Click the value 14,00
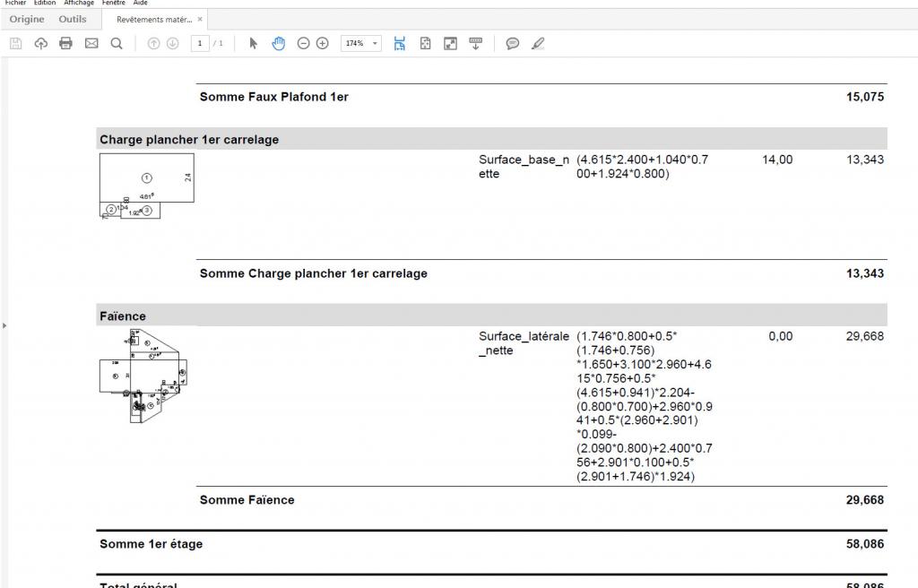The width and height of the screenshot is (918, 588). point(777,160)
